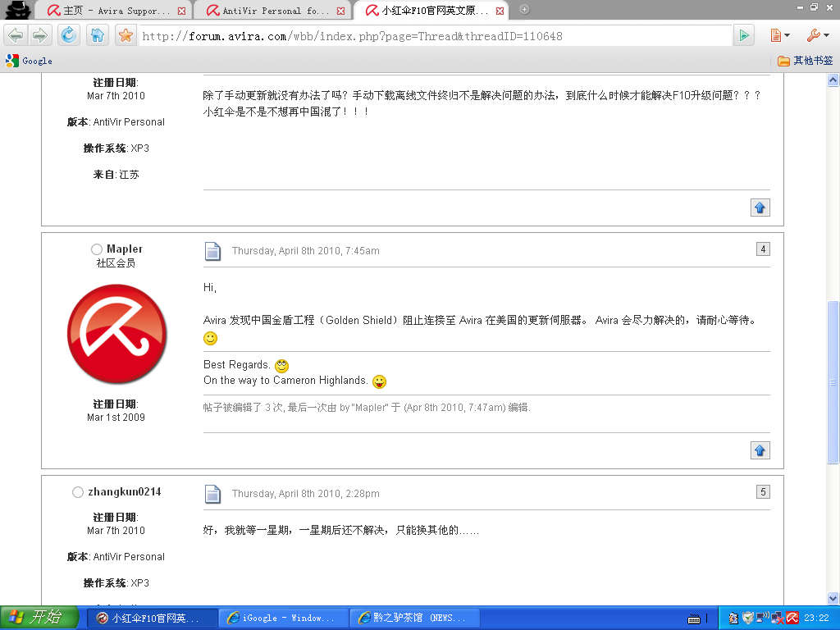Open the Google bookmark link
The height and width of the screenshot is (630, 840).
point(30,61)
